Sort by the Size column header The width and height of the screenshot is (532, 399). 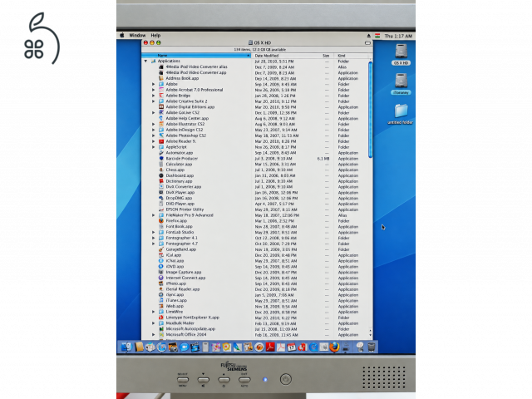pyautogui.click(x=325, y=56)
